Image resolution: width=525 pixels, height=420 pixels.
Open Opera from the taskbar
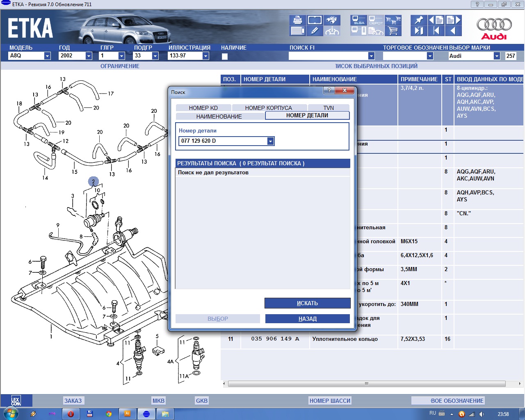pyautogui.click(x=71, y=414)
